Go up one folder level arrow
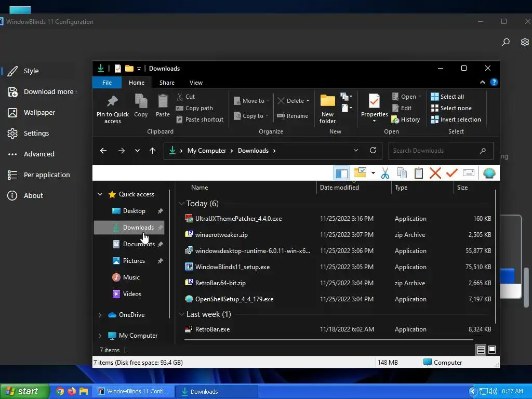532x399 pixels. 152,151
